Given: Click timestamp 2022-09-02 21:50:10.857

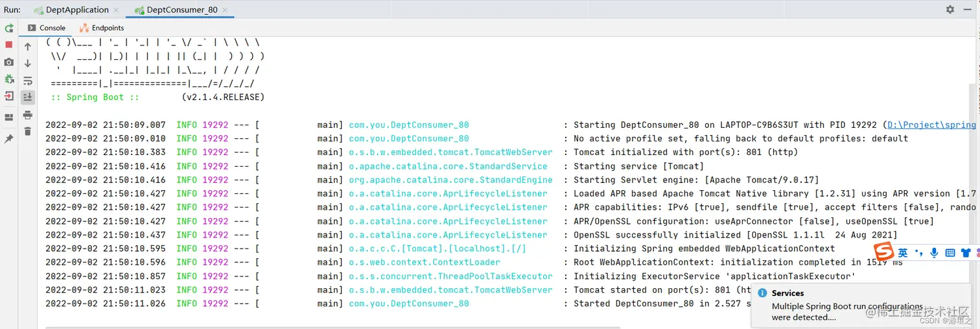Looking at the screenshot, I should (106, 276).
